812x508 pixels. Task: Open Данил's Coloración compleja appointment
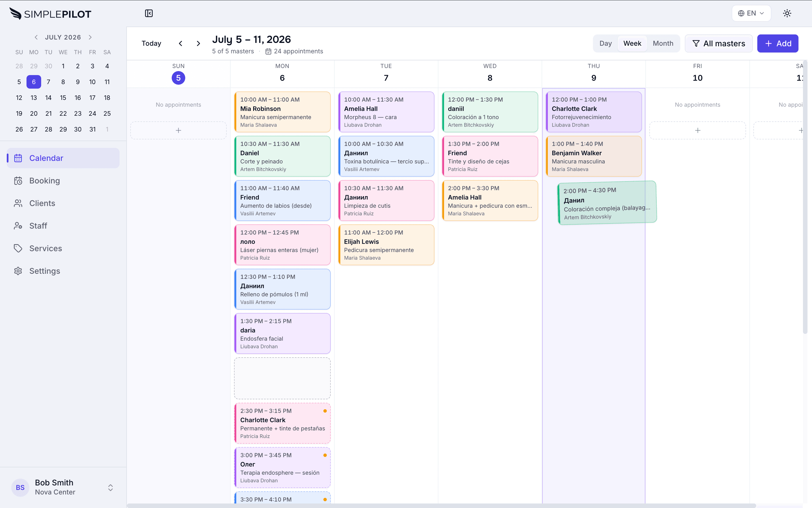[607, 203]
